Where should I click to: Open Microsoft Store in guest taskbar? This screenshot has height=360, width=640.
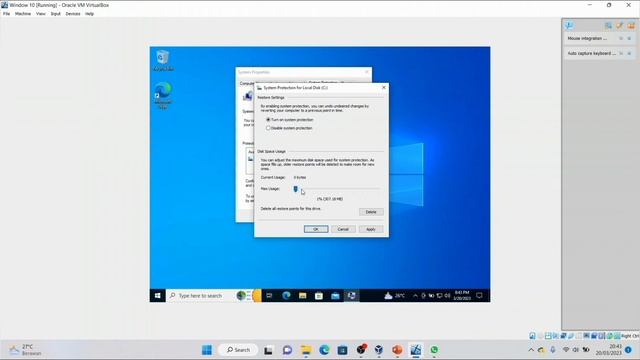319,296
